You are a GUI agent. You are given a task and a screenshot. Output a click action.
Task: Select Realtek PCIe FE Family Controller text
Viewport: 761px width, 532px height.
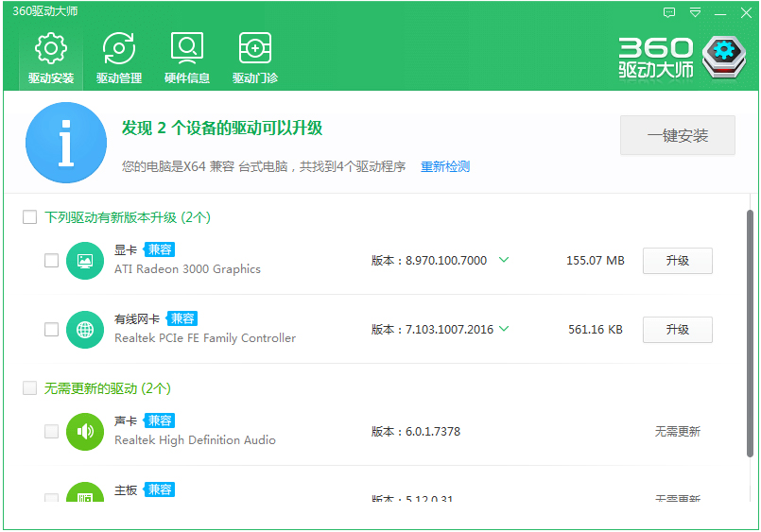click(x=205, y=338)
